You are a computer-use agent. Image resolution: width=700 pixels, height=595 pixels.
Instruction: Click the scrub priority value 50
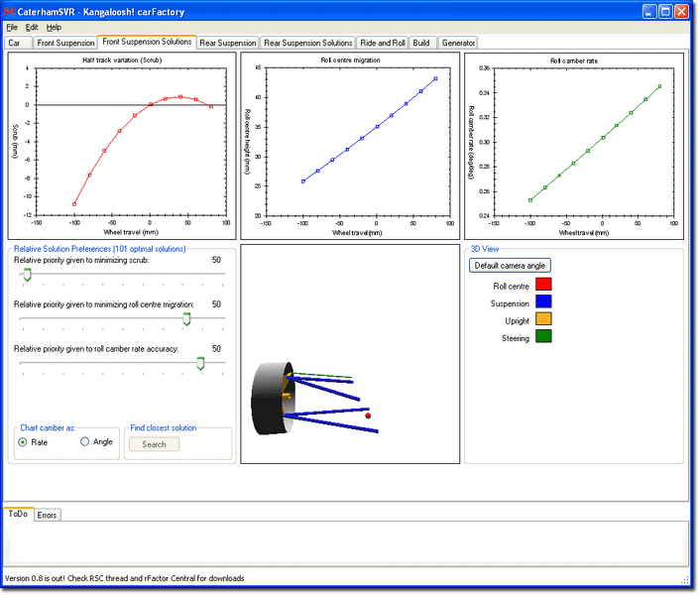coord(216,260)
